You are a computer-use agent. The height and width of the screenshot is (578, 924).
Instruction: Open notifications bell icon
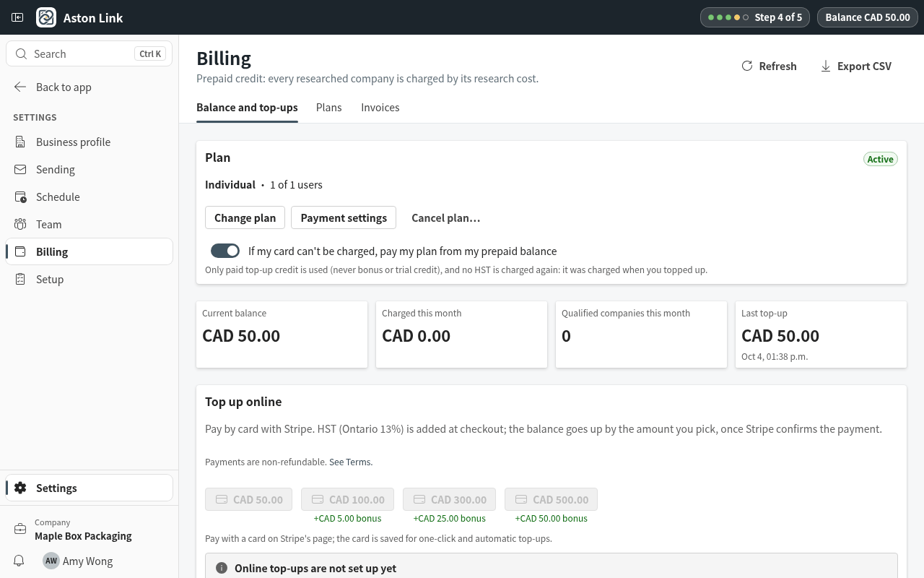[19, 561]
